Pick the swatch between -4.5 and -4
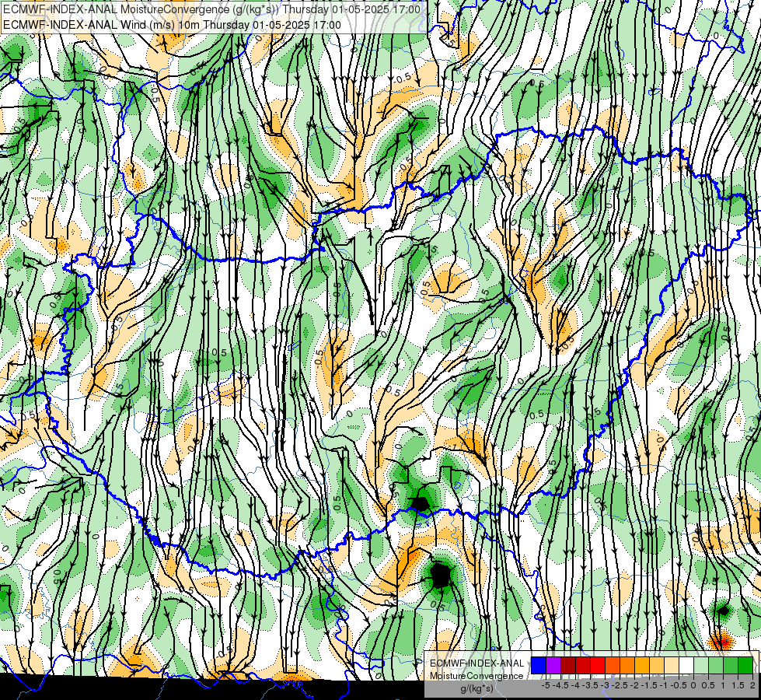This screenshot has width=761, height=700. [x=568, y=666]
